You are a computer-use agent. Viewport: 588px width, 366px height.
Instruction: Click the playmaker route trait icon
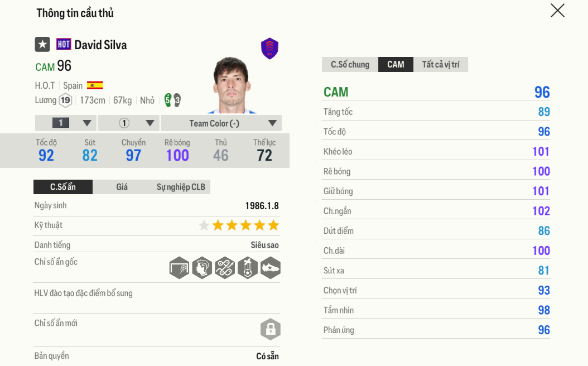(225, 268)
